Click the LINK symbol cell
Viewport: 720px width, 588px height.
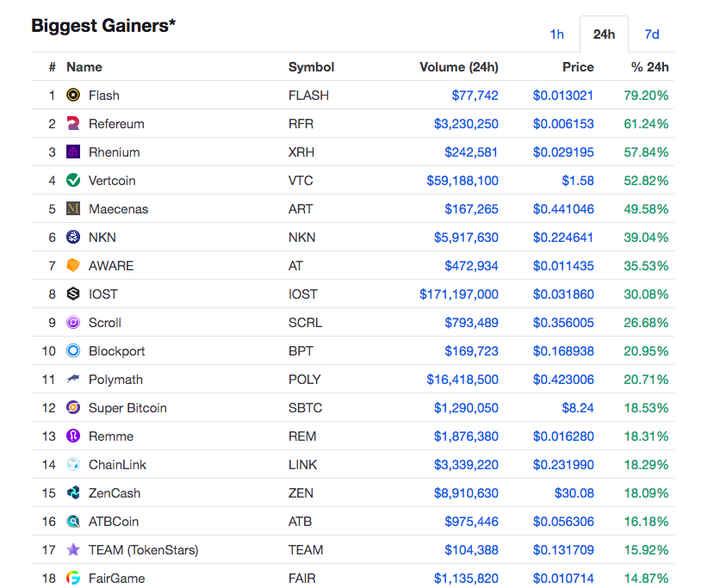[x=302, y=465]
